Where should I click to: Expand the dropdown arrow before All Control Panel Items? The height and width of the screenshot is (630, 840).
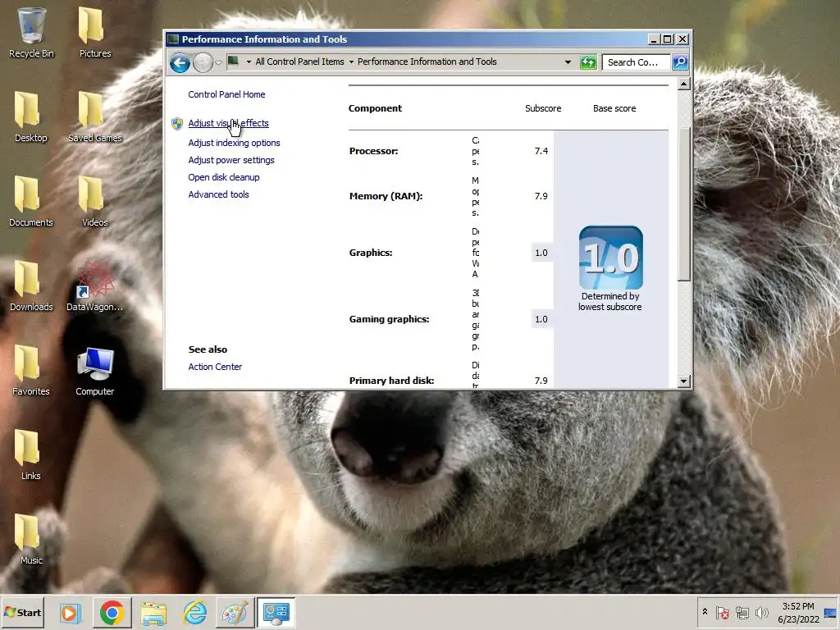(x=249, y=62)
